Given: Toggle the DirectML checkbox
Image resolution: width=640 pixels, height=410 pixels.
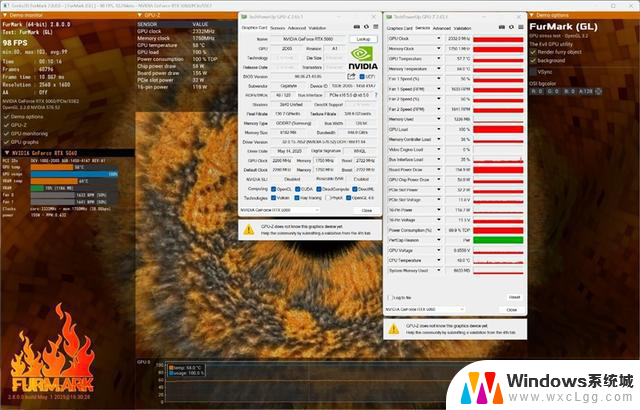Looking at the screenshot, I should coord(355,189).
